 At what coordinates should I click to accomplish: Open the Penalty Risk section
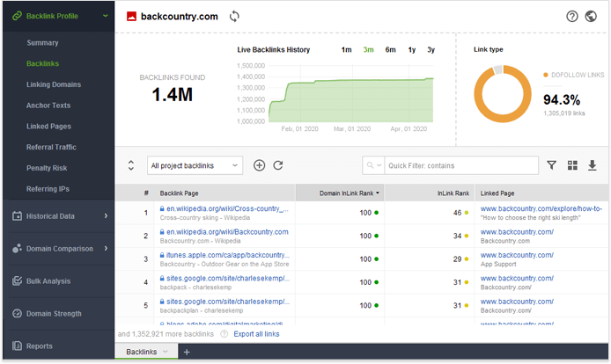click(x=47, y=168)
